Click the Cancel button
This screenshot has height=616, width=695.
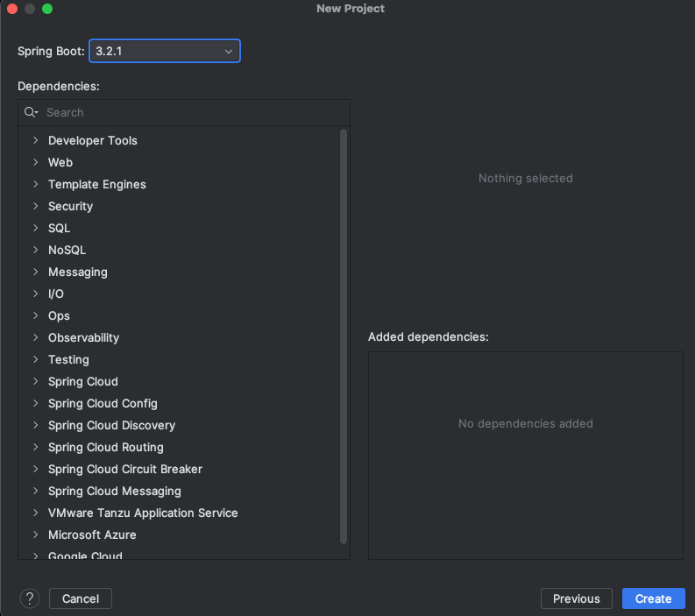coord(81,598)
